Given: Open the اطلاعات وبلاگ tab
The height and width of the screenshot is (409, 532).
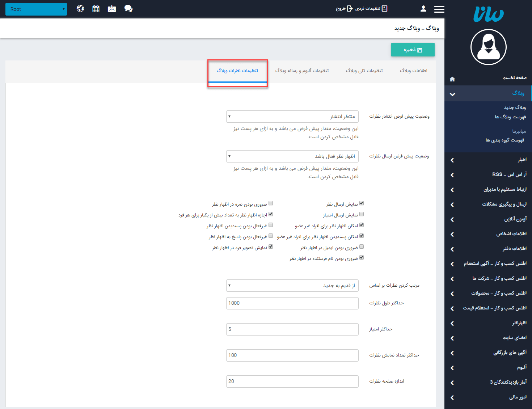Looking at the screenshot, I should 414,71.
